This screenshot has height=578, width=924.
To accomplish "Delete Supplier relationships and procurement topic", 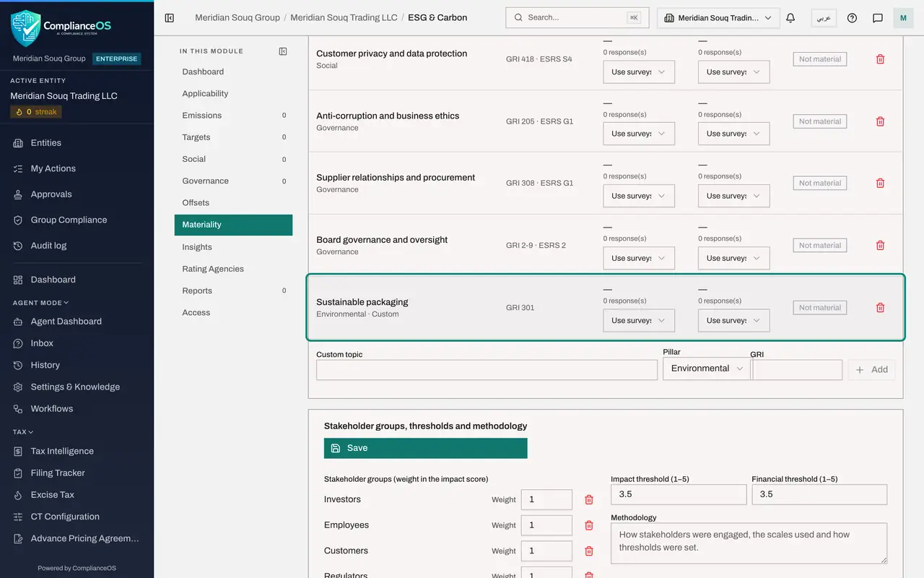I will pos(880,184).
